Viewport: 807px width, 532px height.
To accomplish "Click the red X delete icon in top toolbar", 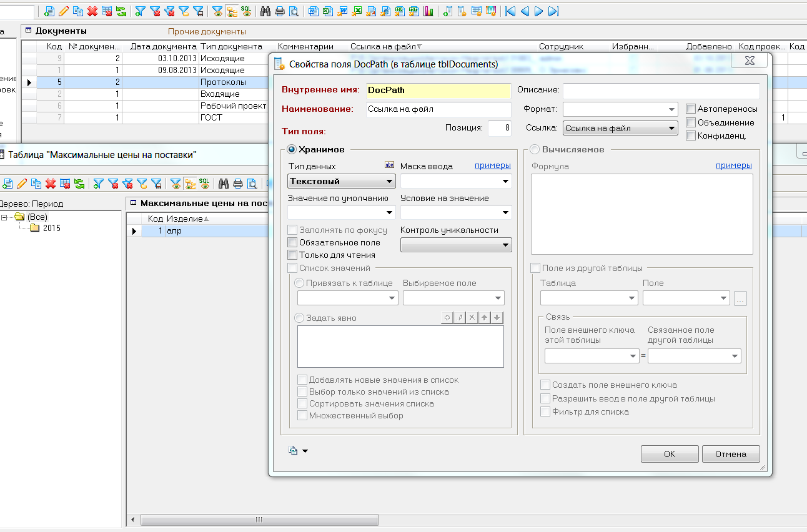I will click(92, 11).
